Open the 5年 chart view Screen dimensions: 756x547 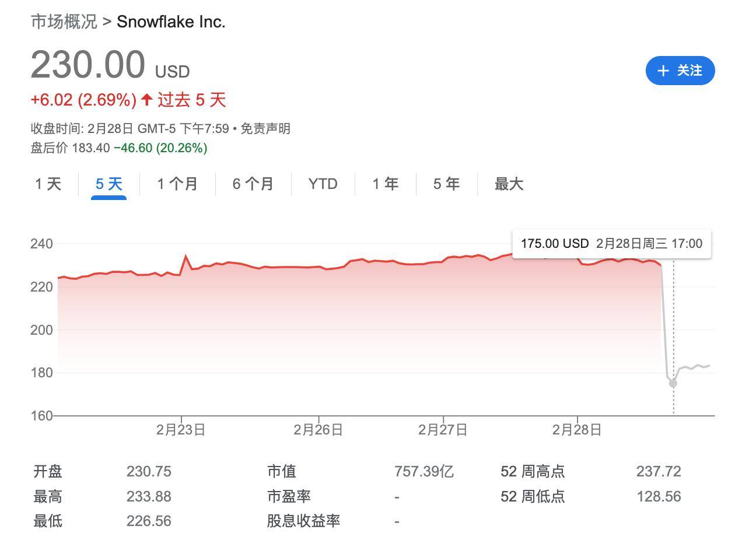tap(445, 184)
